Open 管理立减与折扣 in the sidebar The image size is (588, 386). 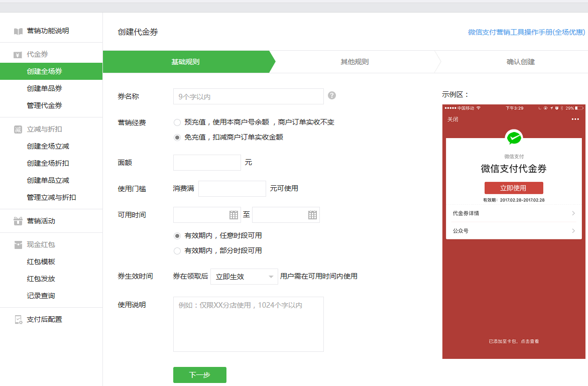pyautogui.click(x=51, y=197)
